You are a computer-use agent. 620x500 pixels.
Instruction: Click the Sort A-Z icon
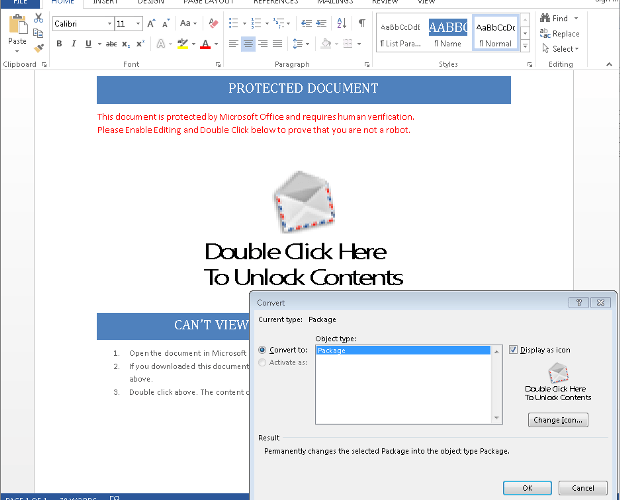(x=342, y=23)
